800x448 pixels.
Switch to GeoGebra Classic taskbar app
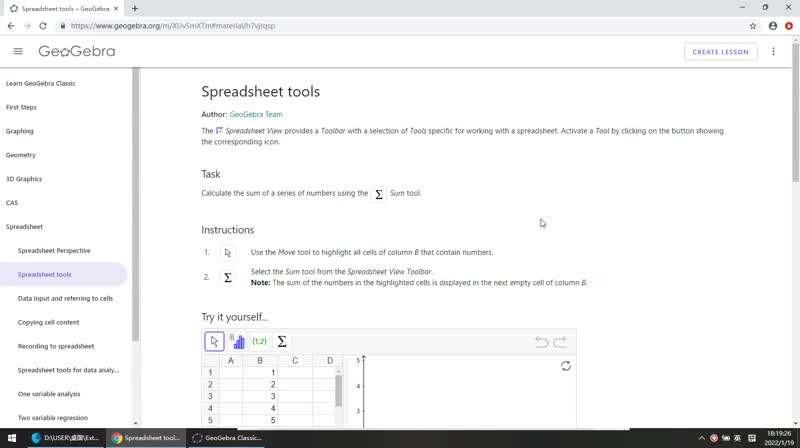tap(227, 438)
